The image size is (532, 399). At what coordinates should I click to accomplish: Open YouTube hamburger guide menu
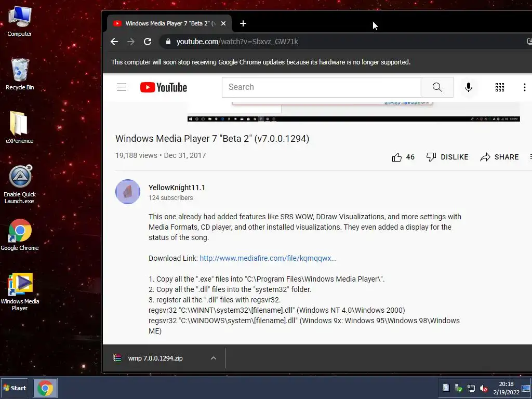coord(122,87)
